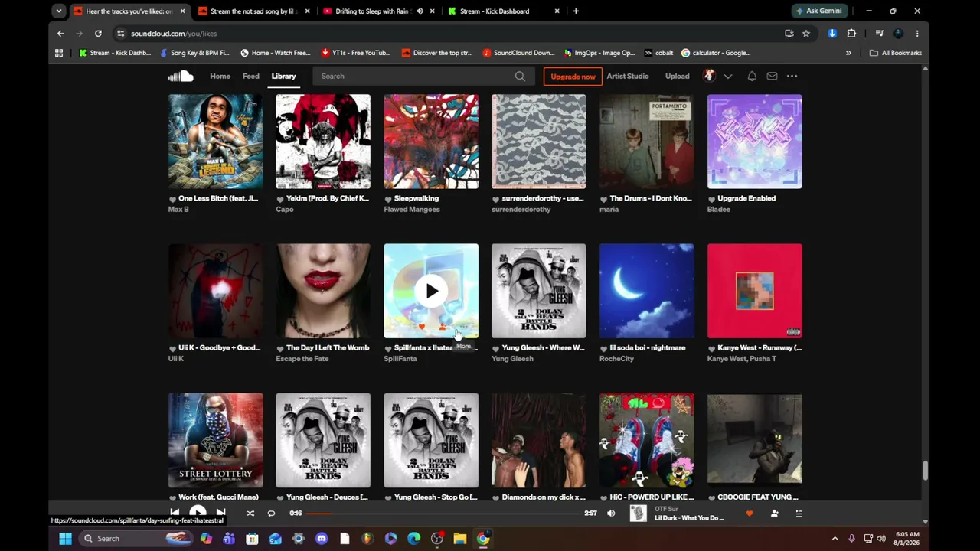Viewport: 980px width, 551px height.
Task: Open the Chrome extensions puzzle icon
Action: tap(851, 34)
